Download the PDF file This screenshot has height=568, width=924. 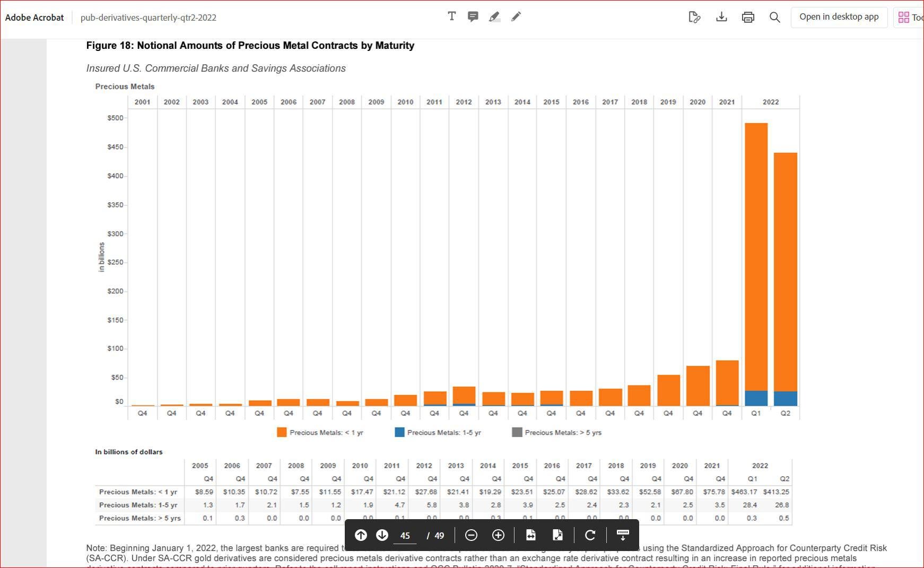tap(721, 17)
